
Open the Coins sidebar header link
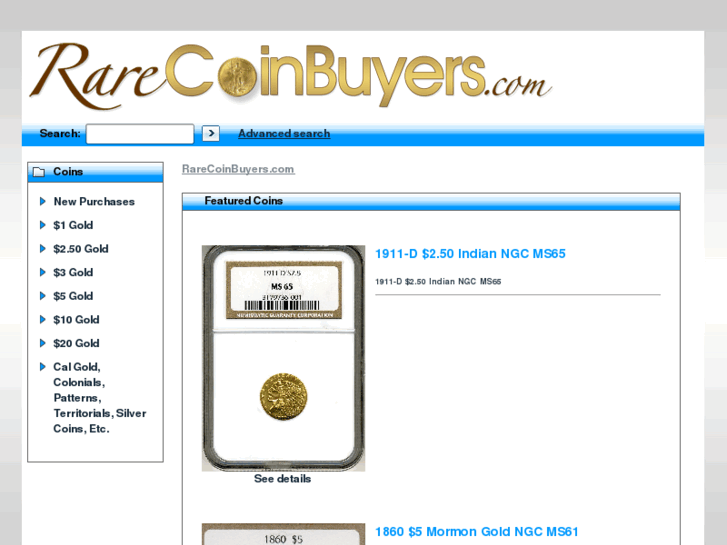[x=68, y=172]
